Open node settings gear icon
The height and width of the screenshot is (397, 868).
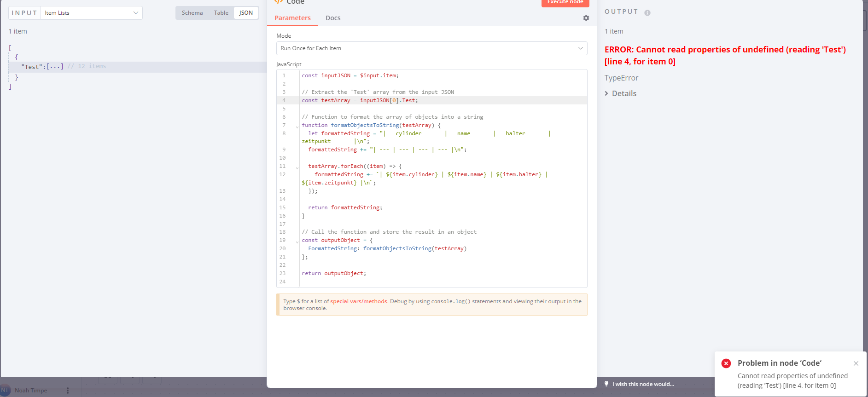pyautogui.click(x=586, y=18)
